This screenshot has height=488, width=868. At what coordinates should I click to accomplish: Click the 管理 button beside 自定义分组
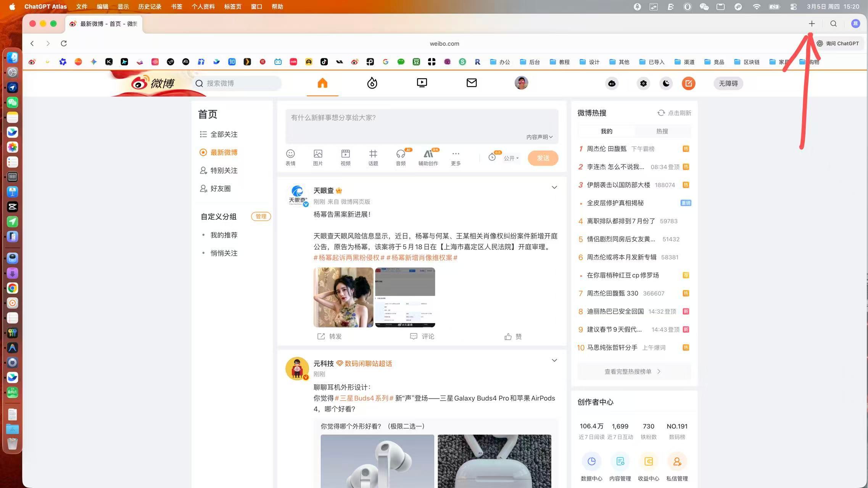pos(261,216)
